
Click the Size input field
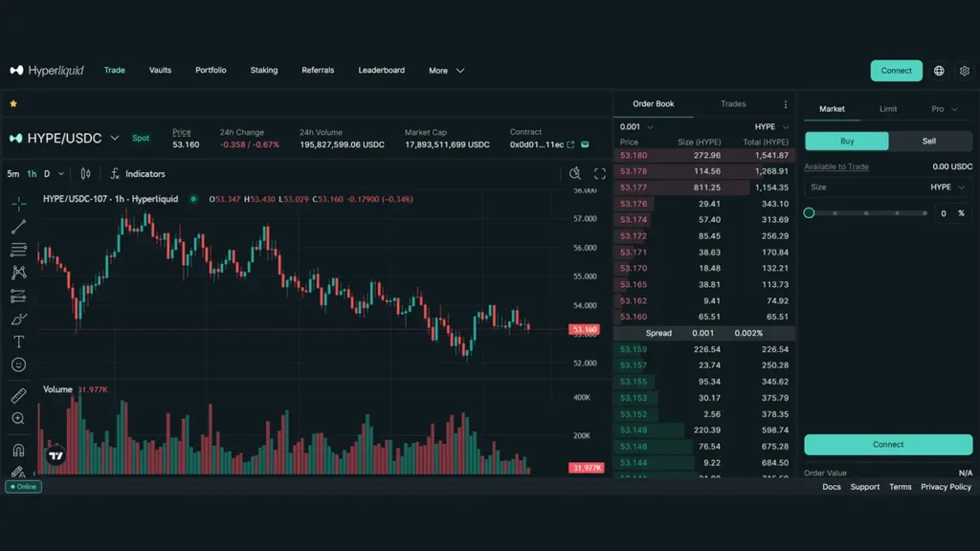click(x=888, y=187)
